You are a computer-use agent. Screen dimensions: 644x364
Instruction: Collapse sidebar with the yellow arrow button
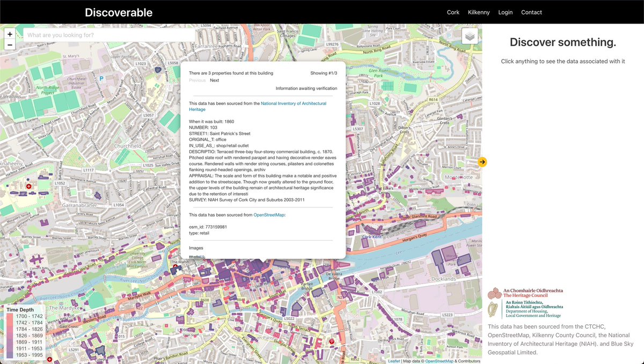point(482,162)
